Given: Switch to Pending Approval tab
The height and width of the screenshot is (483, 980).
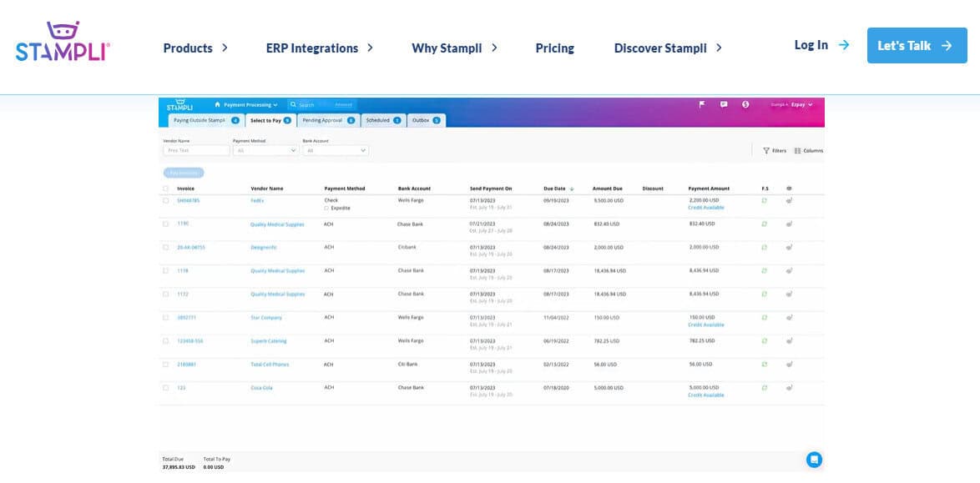Looking at the screenshot, I should tap(329, 120).
